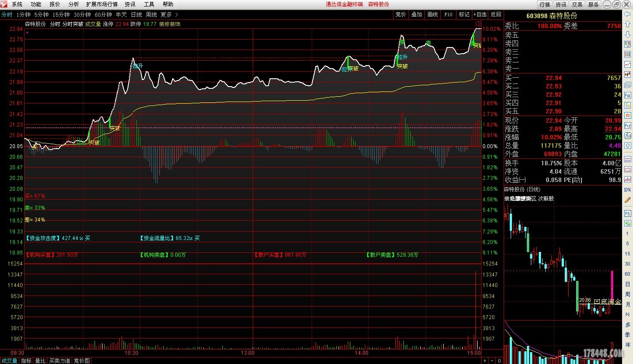Select the pencil drawing tool icon
633x364 pixels.
(627, 200)
